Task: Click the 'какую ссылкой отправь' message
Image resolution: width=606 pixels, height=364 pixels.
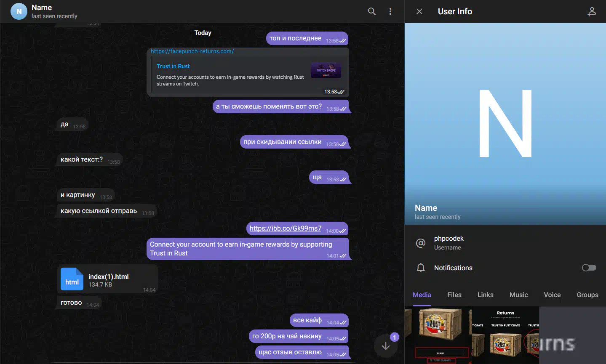Action: [x=107, y=211]
